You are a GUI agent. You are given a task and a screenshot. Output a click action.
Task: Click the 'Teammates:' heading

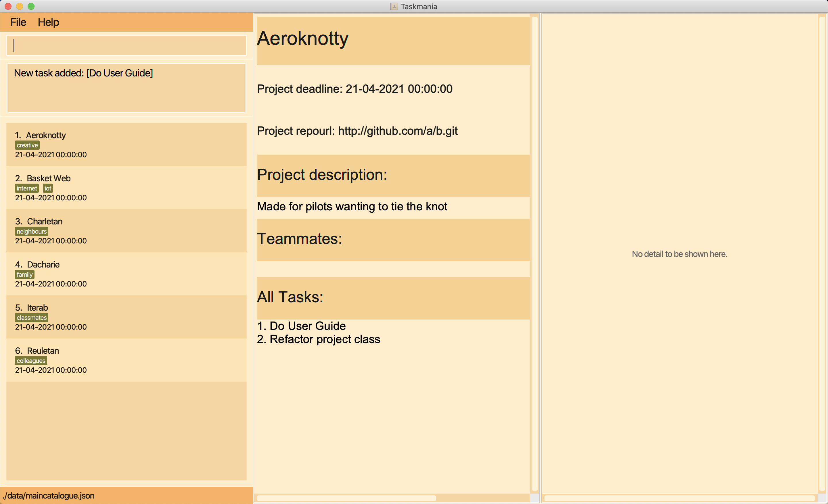tap(299, 239)
